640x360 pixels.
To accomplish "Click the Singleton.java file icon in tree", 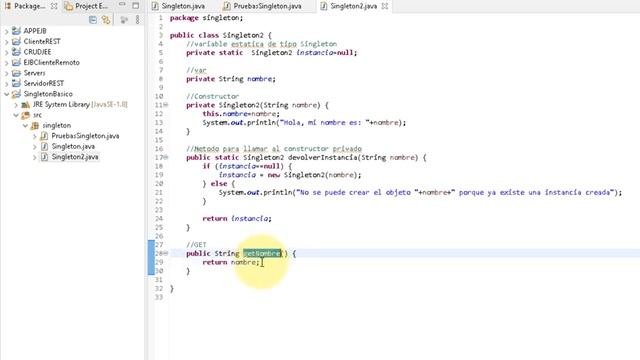I will tap(44, 147).
